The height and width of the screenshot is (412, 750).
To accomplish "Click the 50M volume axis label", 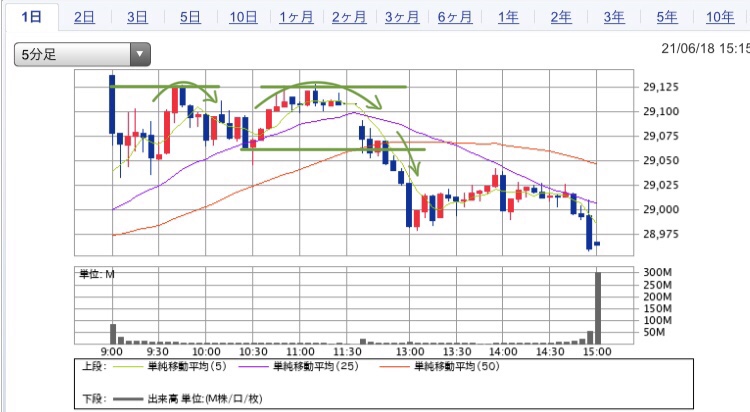I will click(654, 332).
